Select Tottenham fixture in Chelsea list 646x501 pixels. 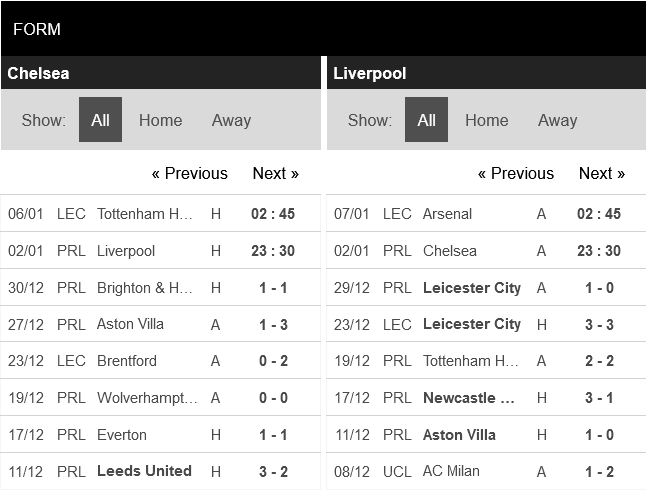[x=145, y=214]
